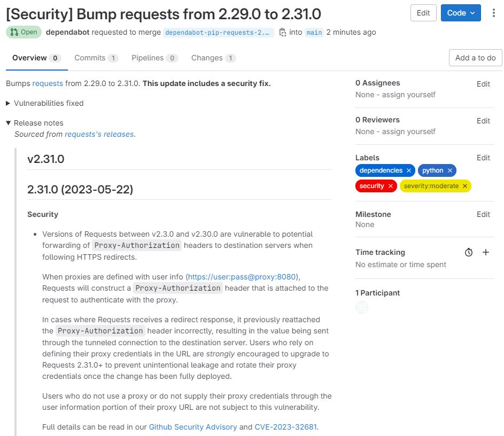Viewport: 504px width, 436px height.
Task: Click the Security subheading in release notes
Action: 43,215
